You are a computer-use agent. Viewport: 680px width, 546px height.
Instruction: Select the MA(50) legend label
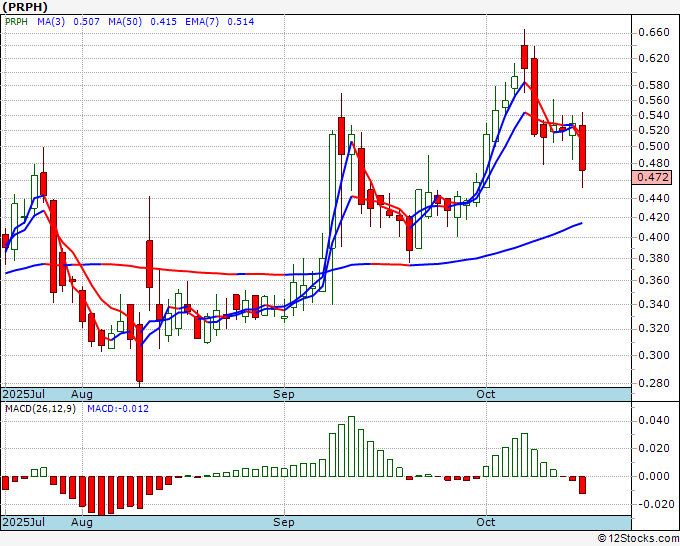point(125,22)
